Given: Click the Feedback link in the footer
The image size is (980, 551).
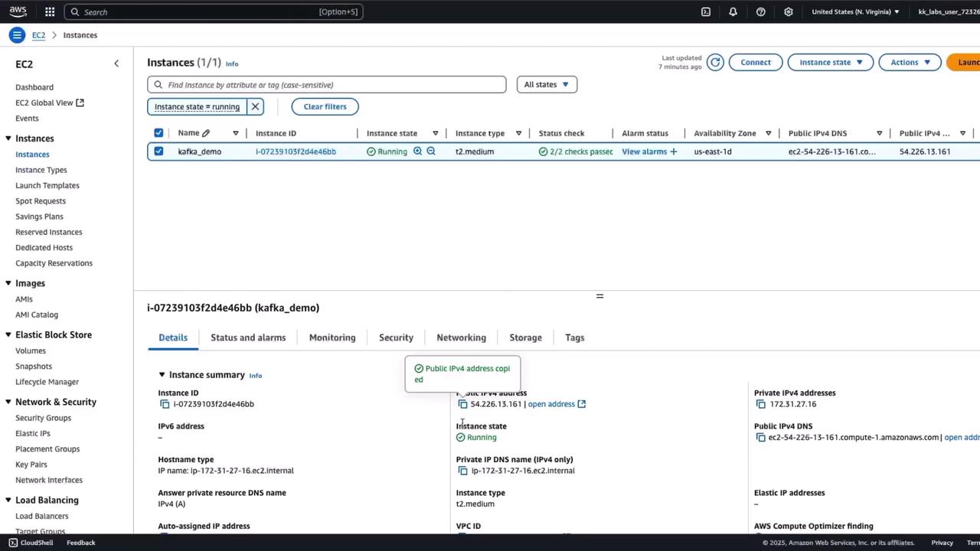Looking at the screenshot, I should click(81, 543).
